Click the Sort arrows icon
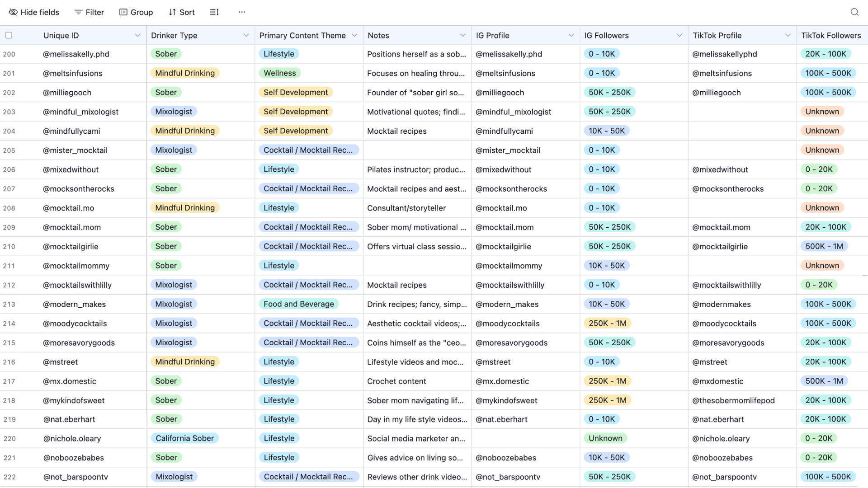868x488 pixels. pos(172,12)
